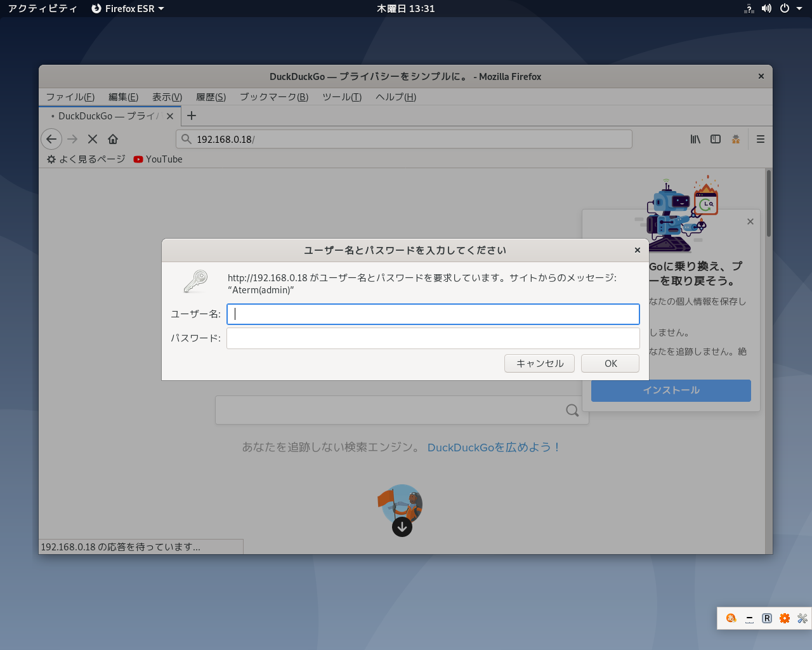Click the address bar showing 192.168.0.18
Image resolution: width=812 pixels, height=650 pixels.
click(404, 139)
